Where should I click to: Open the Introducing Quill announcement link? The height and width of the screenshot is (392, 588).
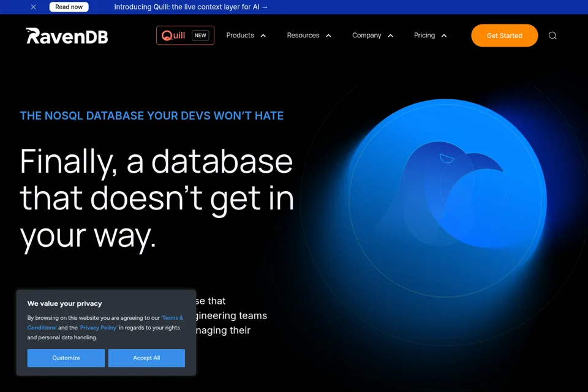point(190,7)
